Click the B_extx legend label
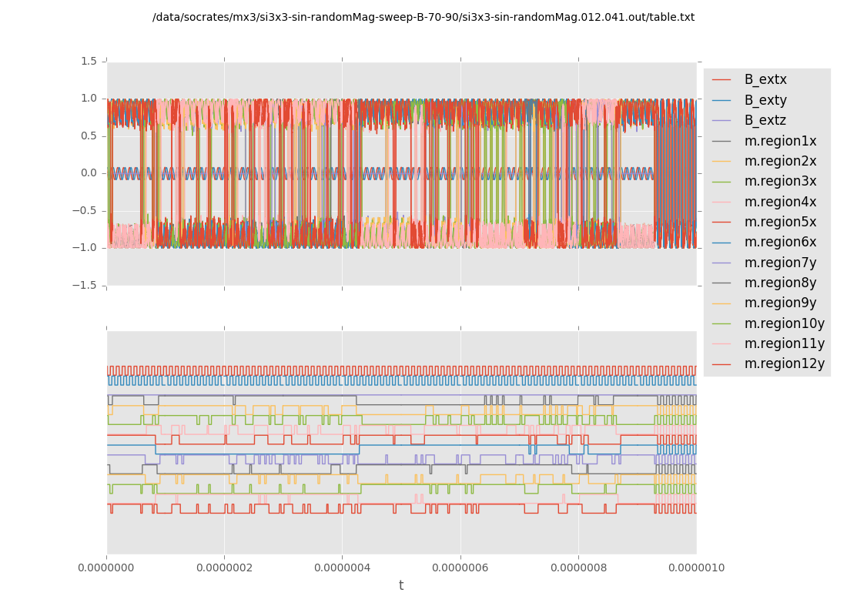The image size is (847, 616). [765, 79]
